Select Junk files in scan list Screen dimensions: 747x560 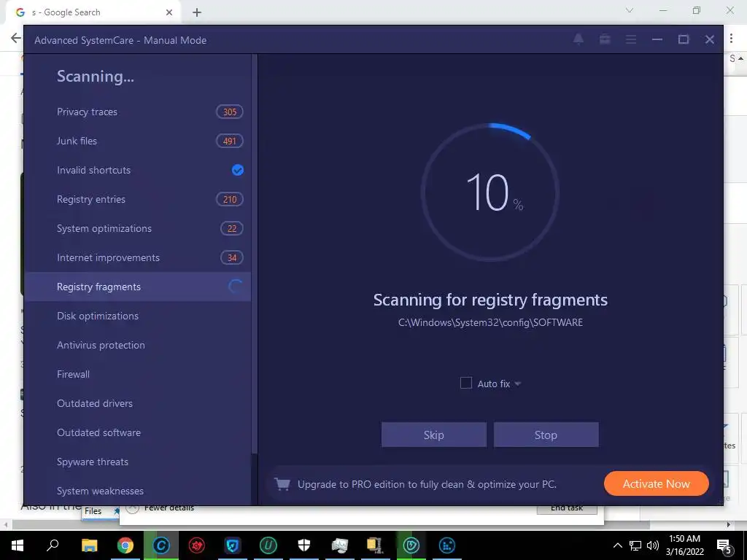(137, 141)
